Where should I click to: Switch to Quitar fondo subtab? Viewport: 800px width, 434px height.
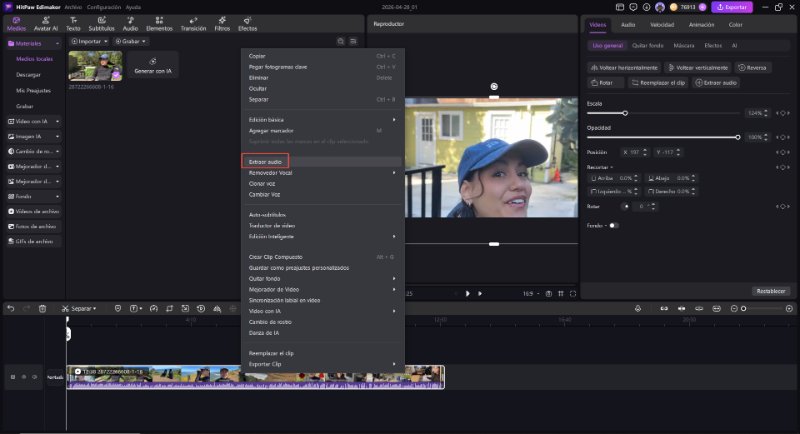click(647, 46)
